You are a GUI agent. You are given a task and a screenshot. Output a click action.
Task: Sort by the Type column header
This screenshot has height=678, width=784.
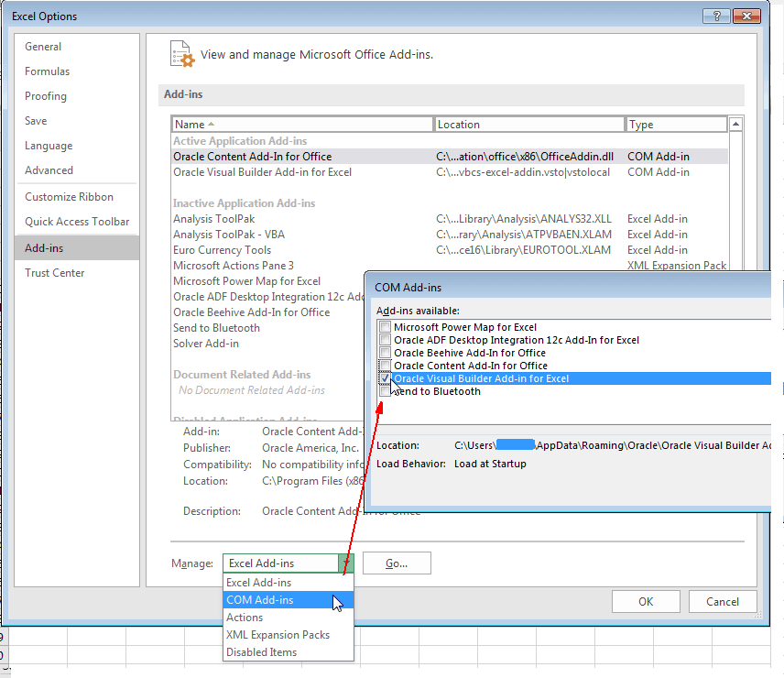tap(676, 124)
